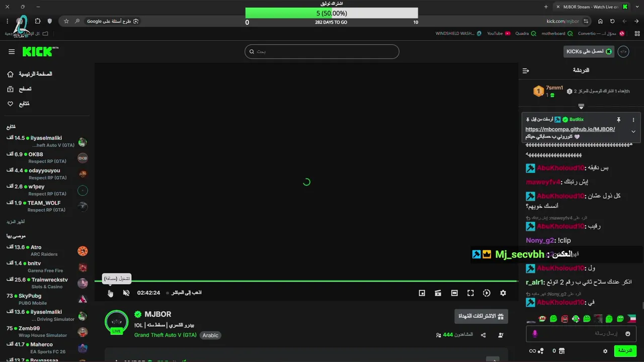Focus the Kick search field
This screenshot has height=362, width=644.
[322, 51]
